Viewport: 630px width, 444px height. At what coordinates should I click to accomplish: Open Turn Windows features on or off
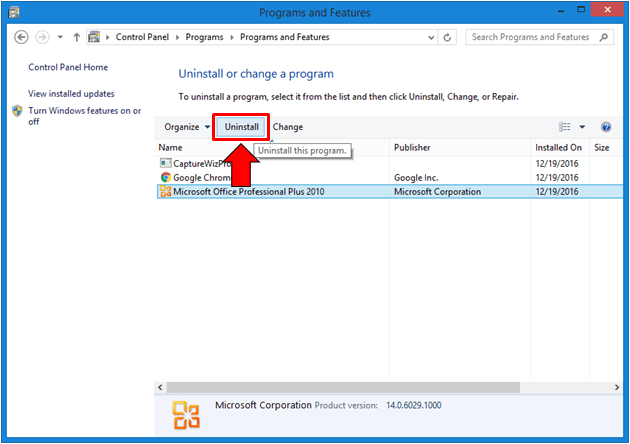click(84, 116)
